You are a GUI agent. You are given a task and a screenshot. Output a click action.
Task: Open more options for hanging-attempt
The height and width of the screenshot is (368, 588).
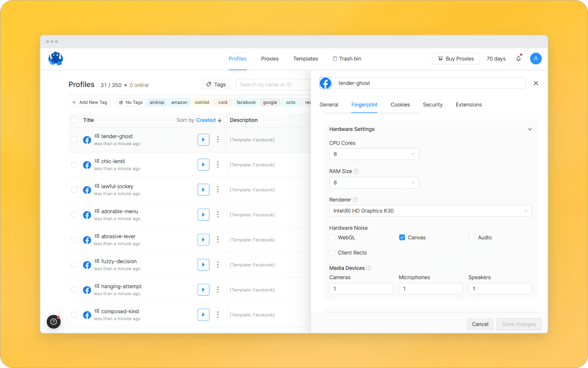218,289
